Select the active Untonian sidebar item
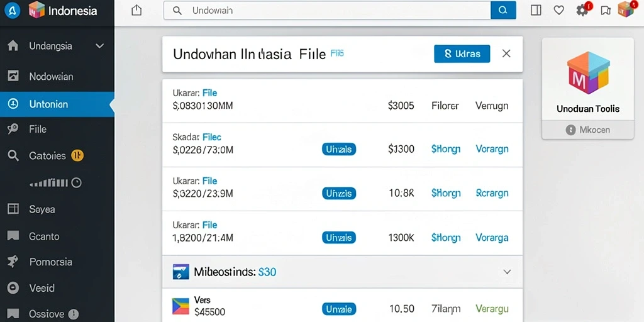This screenshot has height=322, width=644. pos(57,104)
